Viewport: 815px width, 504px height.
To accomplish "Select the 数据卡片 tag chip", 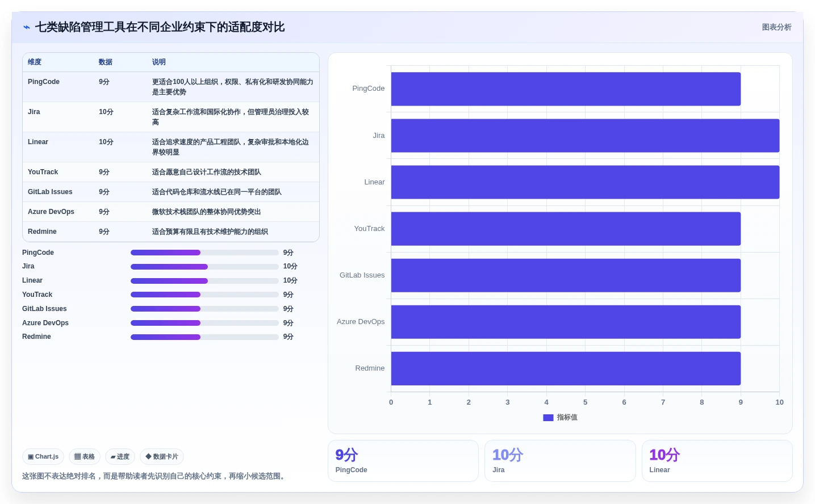I will click(162, 456).
